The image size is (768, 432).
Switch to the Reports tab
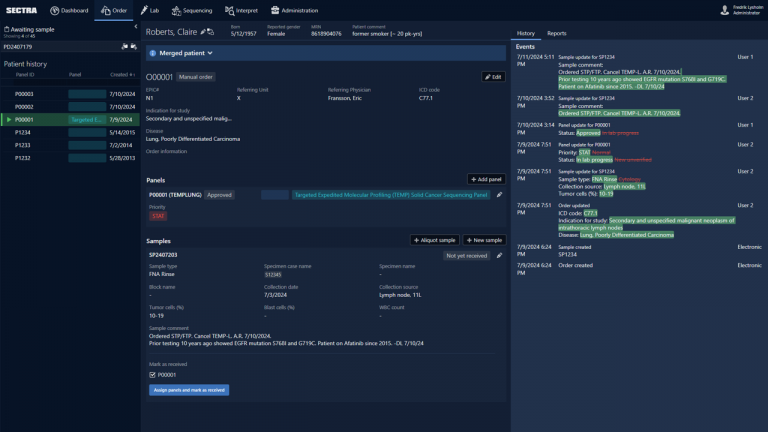(x=556, y=33)
